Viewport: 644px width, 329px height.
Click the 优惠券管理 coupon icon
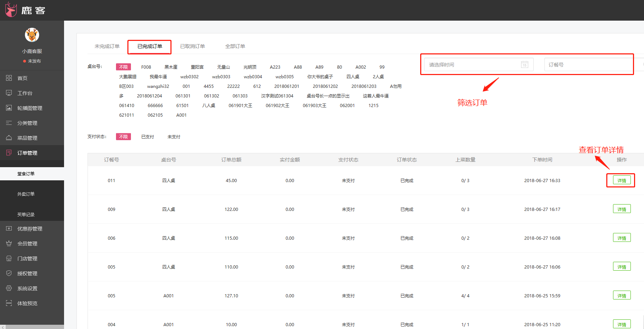(9, 228)
